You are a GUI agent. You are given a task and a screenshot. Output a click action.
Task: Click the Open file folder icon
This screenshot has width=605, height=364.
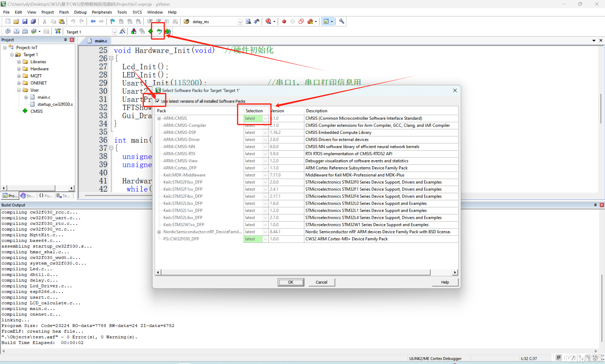point(16,22)
